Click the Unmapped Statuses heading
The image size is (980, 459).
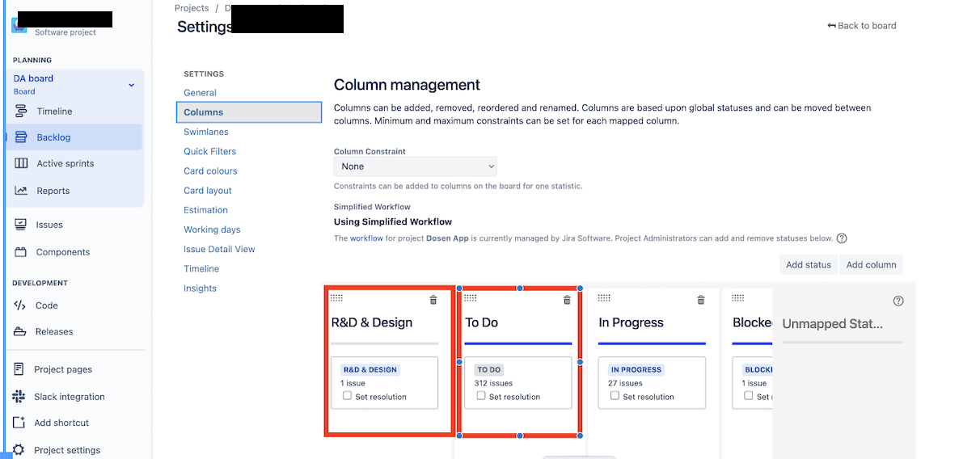point(833,324)
